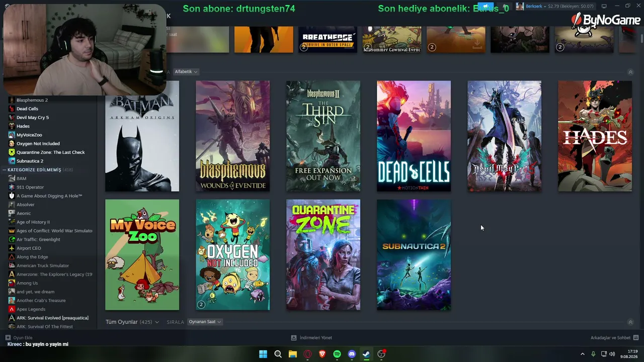
Task: Open File Explorer from the taskbar
Action: click(x=293, y=354)
